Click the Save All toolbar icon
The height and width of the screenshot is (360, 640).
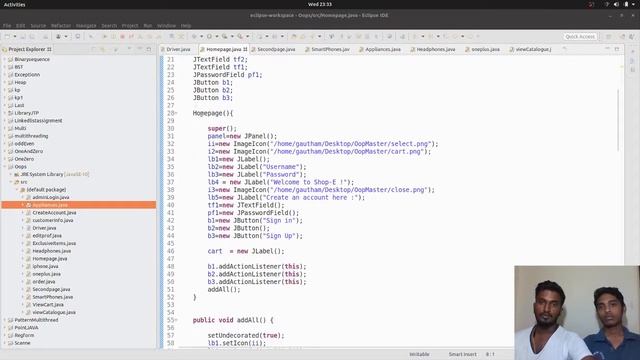[x=32, y=36]
